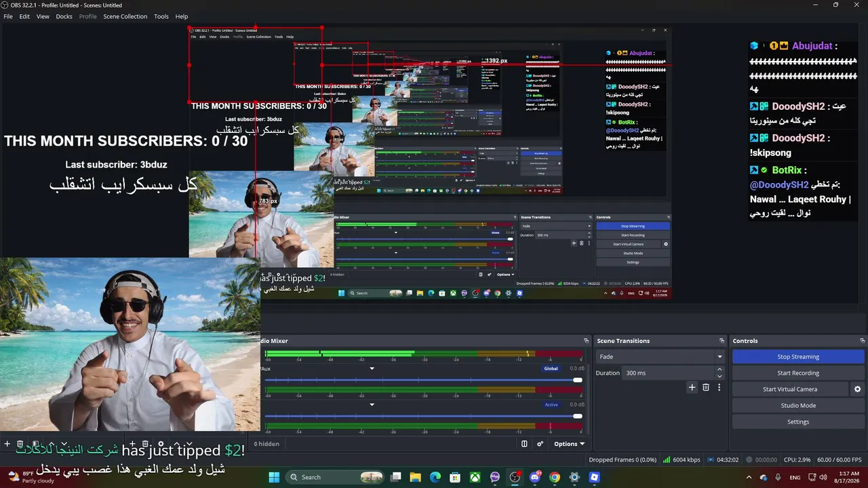Open the Edit menu

24,16
